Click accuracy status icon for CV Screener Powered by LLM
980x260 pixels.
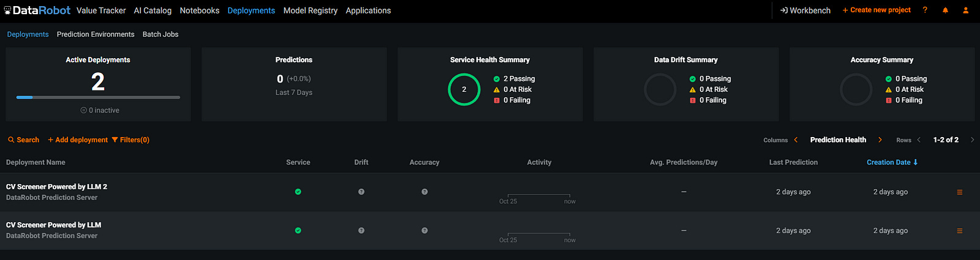[x=424, y=231]
